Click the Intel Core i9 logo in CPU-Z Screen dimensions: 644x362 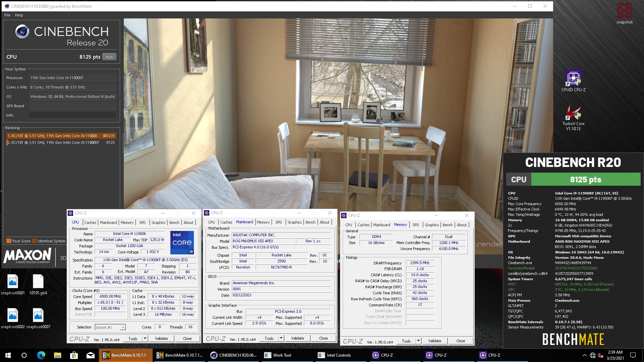point(182,242)
